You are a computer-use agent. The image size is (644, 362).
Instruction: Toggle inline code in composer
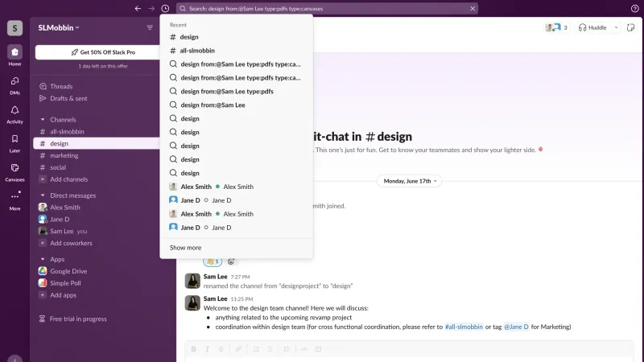304,349
